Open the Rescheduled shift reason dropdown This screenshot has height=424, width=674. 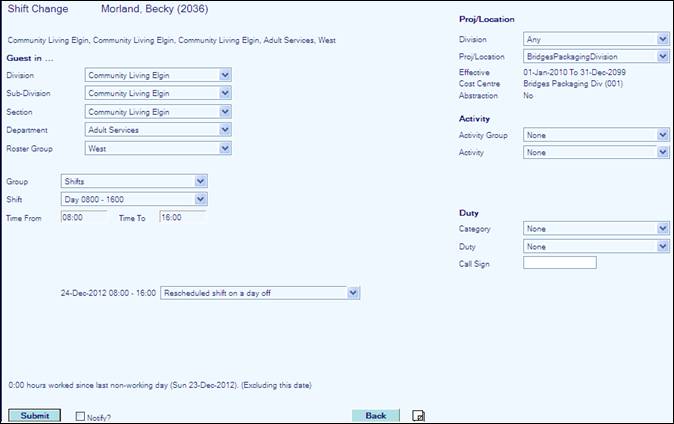(259, 292)
